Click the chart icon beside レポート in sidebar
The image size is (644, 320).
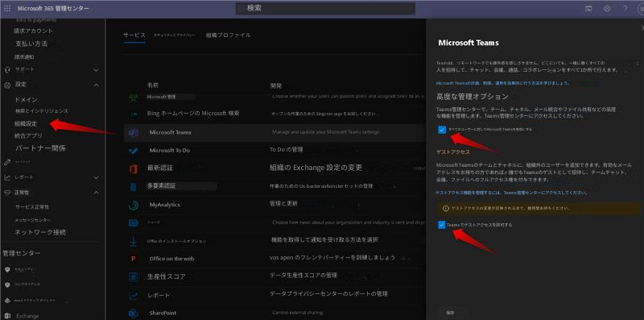coord(7,177)
